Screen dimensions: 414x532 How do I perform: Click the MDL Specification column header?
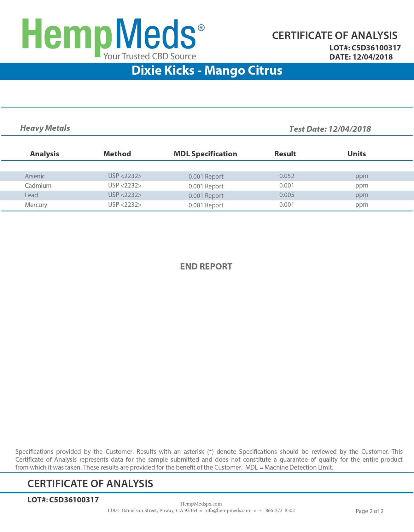(x=205, y=154)
